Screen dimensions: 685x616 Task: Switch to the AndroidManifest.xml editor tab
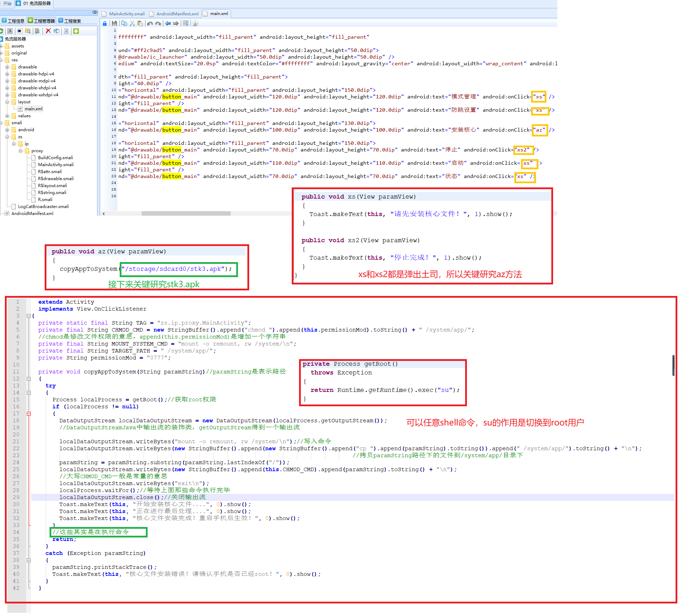tap(177, 14)
